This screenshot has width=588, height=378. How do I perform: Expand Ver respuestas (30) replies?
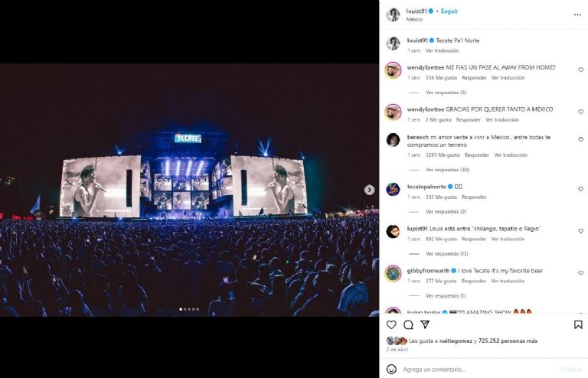pyautogui.click(x=447, y=169)
